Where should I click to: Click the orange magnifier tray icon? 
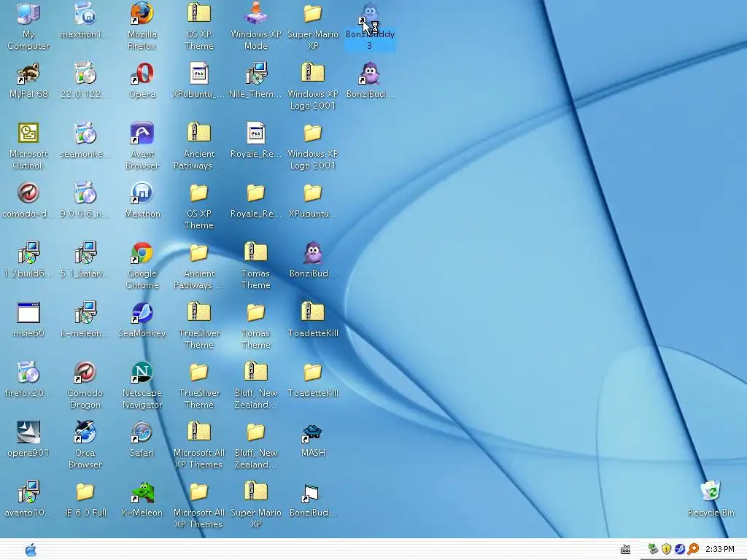point(693,549)
